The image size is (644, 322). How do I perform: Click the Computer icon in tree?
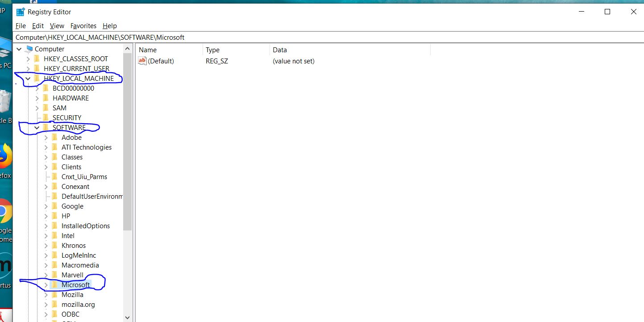[29, 49]
